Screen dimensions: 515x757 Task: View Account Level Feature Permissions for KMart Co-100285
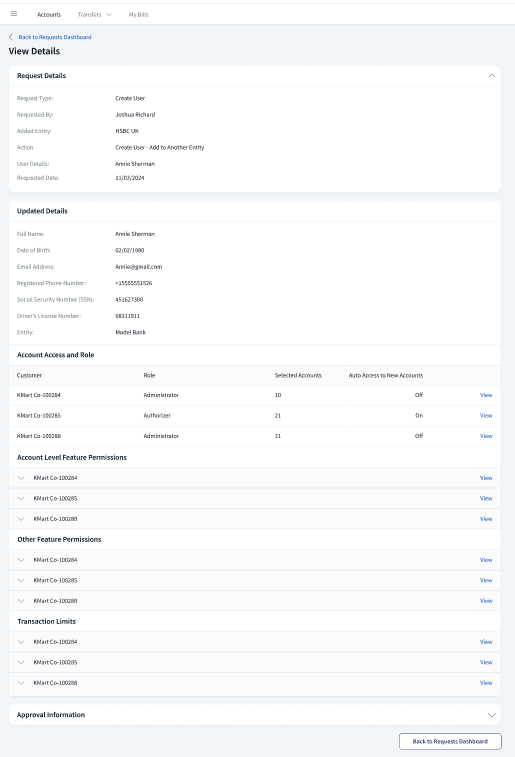coord(486,498)
